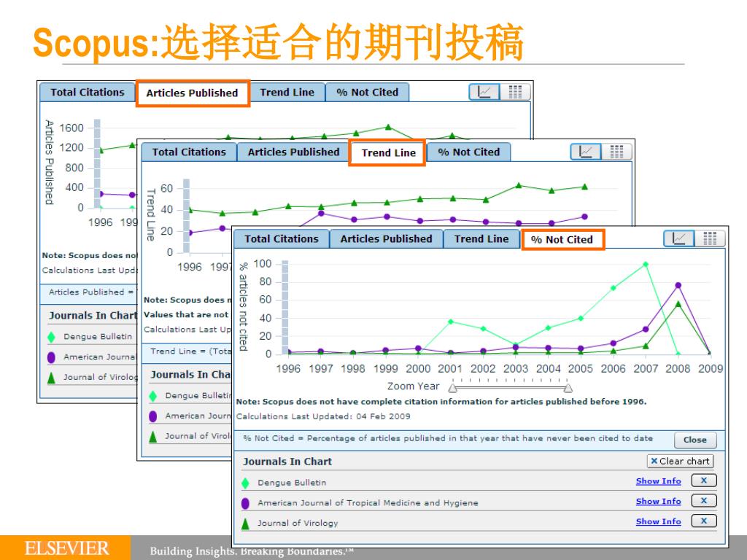The width and height of the screenshot is (747, 560).
Task: Select Articles Published tab in middle panel
Action: click(x=293, y=152)
